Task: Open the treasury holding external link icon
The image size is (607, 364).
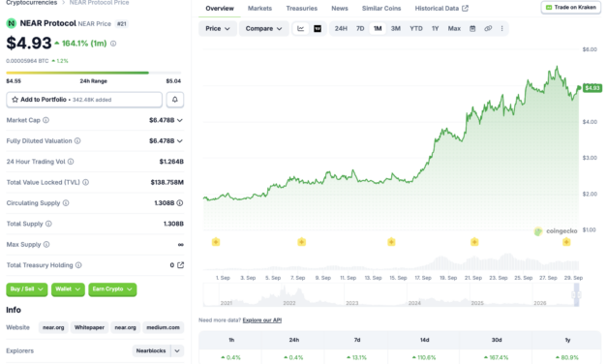Action: (x=180, y=265)
